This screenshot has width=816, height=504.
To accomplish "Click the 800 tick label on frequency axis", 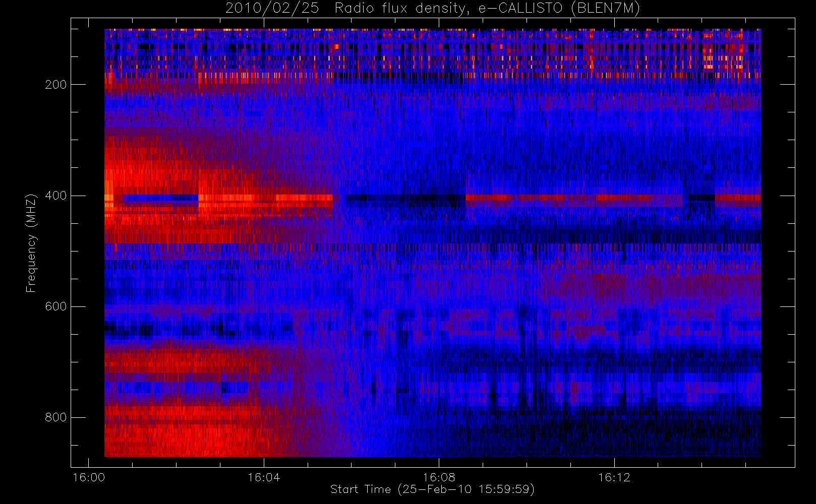I will coord(56,417).
